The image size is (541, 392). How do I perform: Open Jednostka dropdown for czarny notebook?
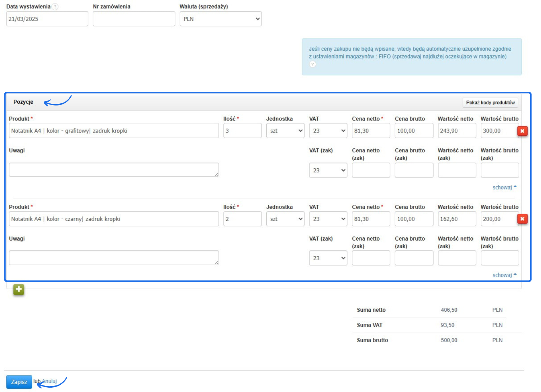pyautogui.click(x=285, y=219)
